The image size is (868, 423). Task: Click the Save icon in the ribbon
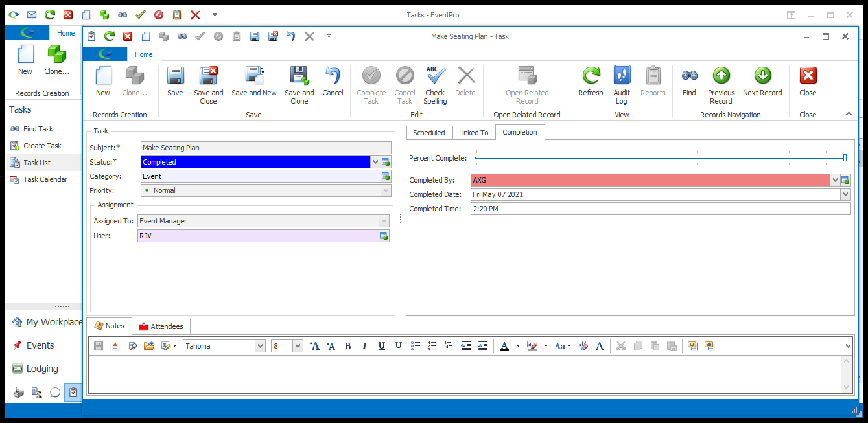pos(175,76)
